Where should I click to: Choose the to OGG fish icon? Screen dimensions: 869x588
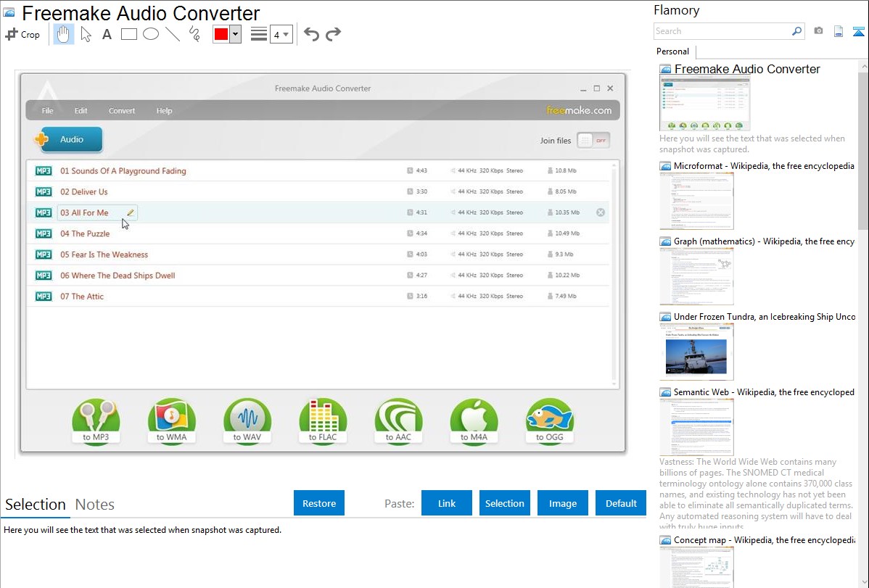tap(550, 421)
